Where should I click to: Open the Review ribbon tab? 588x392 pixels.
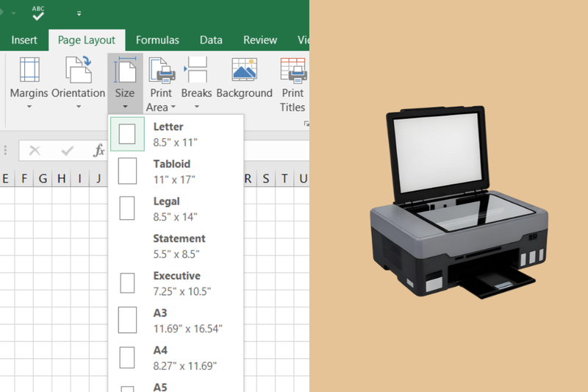[x=260, y=40]
